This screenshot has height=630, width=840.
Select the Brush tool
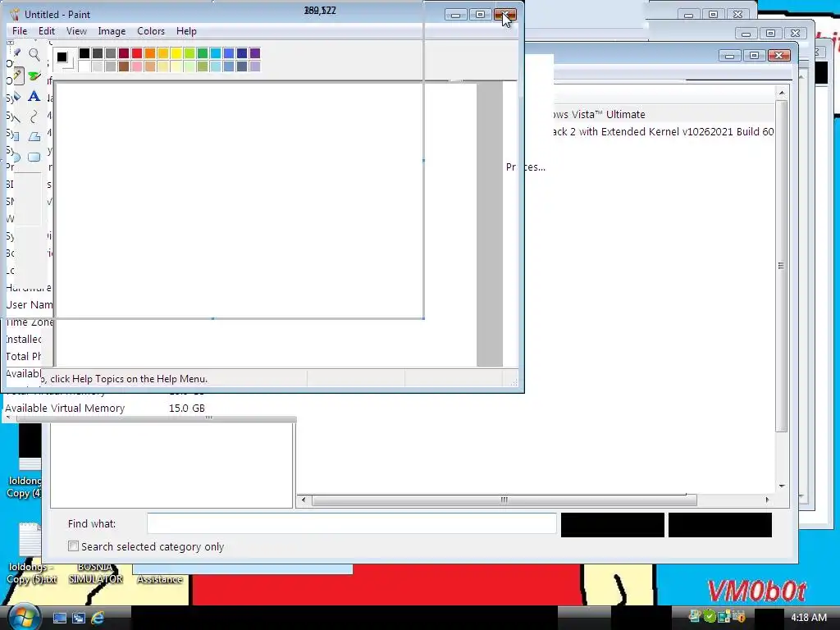34,75
